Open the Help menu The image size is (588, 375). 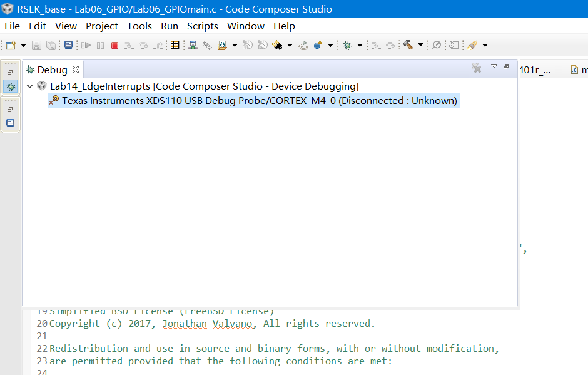pos(284,26)
